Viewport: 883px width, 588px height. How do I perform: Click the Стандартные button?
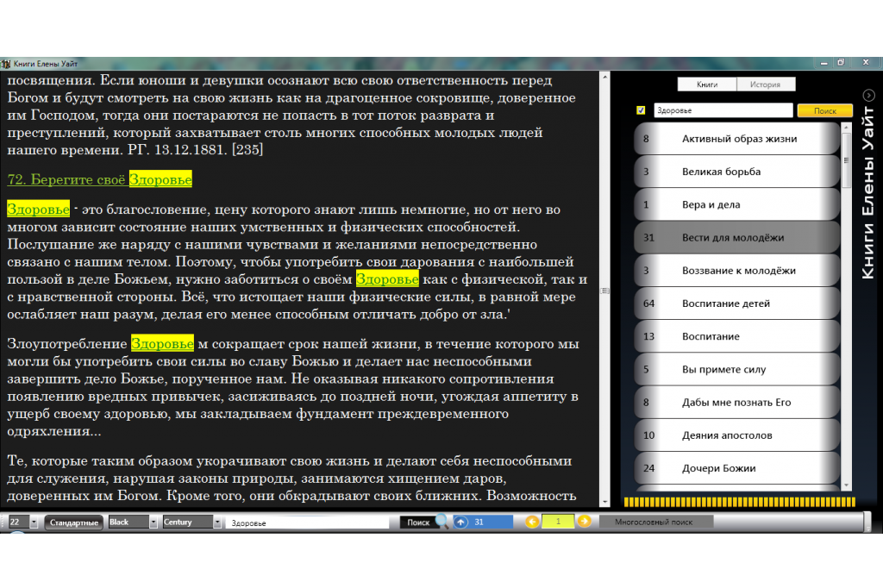74,522
